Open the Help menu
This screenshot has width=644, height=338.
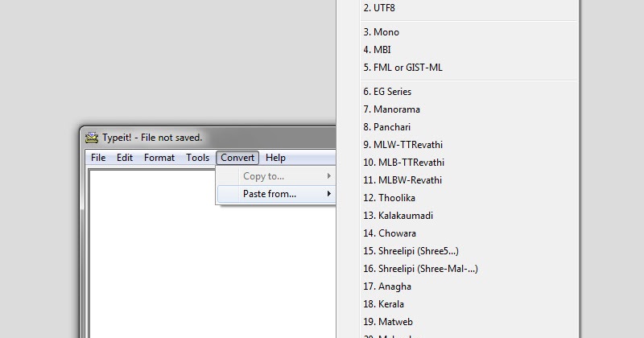pyautogui.click(x=275, y=158)
